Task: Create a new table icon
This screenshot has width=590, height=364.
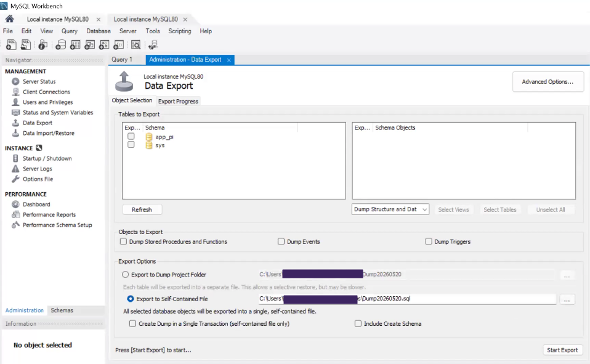Action: [75, 45]
